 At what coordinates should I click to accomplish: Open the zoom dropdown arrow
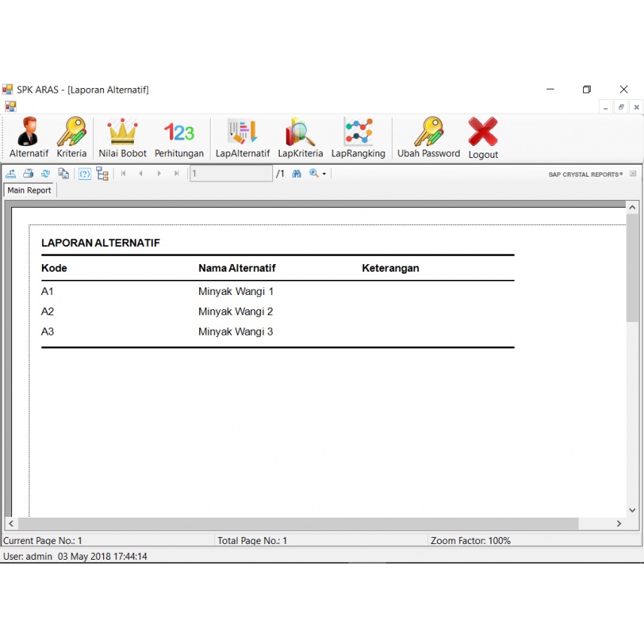tap(324, 174)
